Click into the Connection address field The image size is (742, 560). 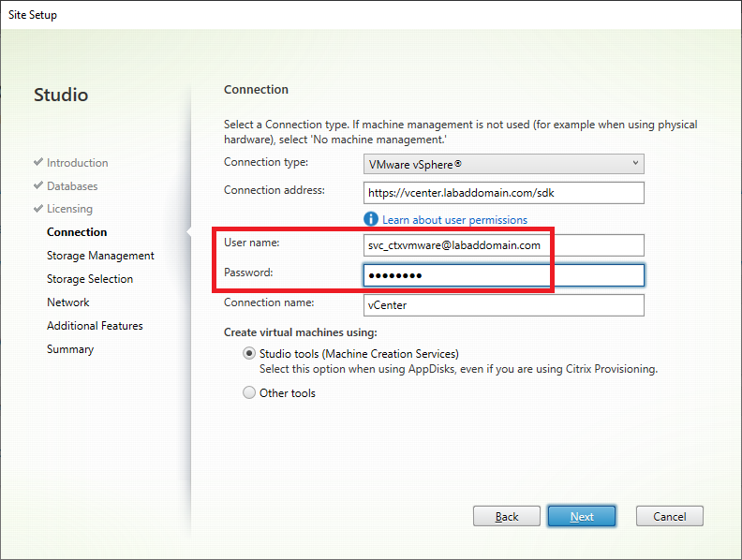503,192
